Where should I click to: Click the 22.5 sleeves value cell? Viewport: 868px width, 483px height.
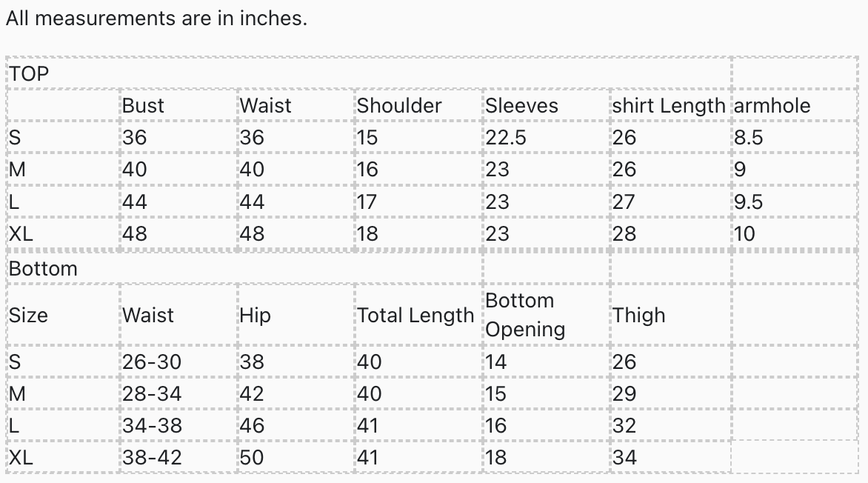coord(506,137)
